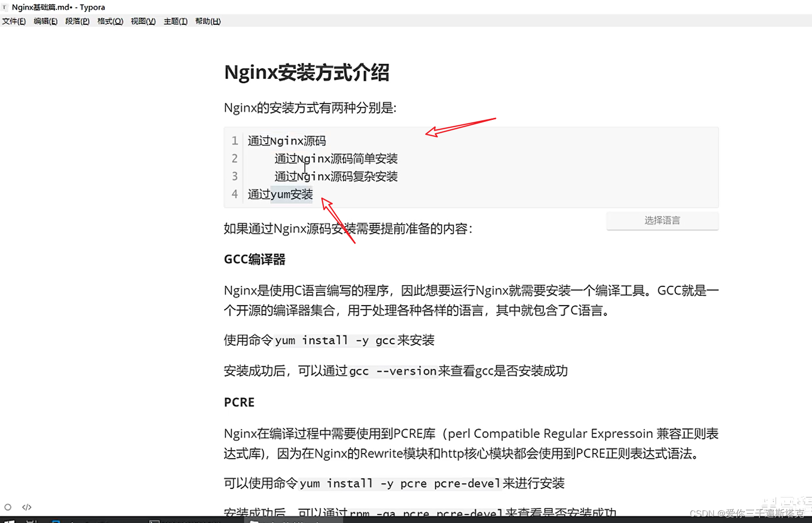Click inline code yum install -y pcre pcre-devel
812x523 pixels.
click(400, 483)
